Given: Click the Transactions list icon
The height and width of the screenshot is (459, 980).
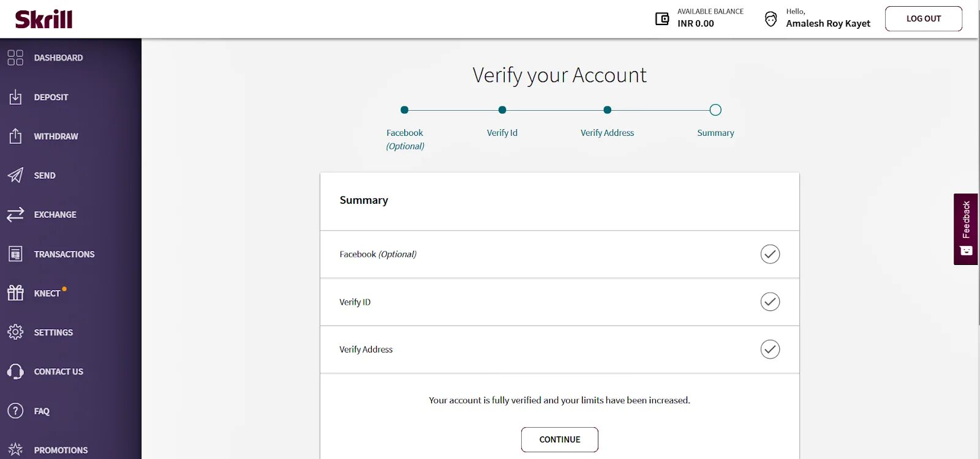Looking at the screenshot, I should click(x=15, y=253).
